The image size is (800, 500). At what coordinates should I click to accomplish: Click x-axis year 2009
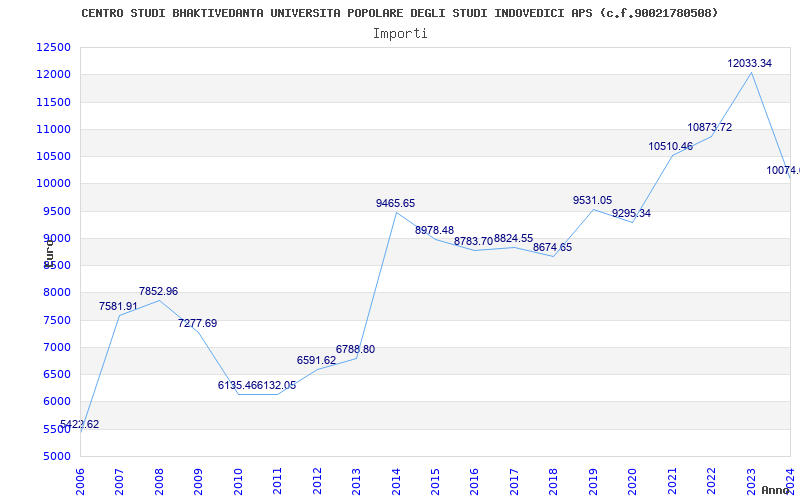198,481
